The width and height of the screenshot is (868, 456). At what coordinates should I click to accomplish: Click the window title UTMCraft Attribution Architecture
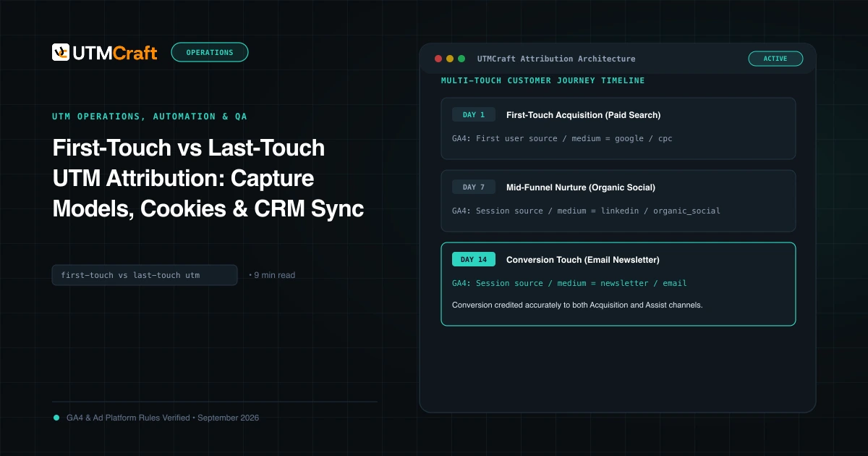pos(556,59)
